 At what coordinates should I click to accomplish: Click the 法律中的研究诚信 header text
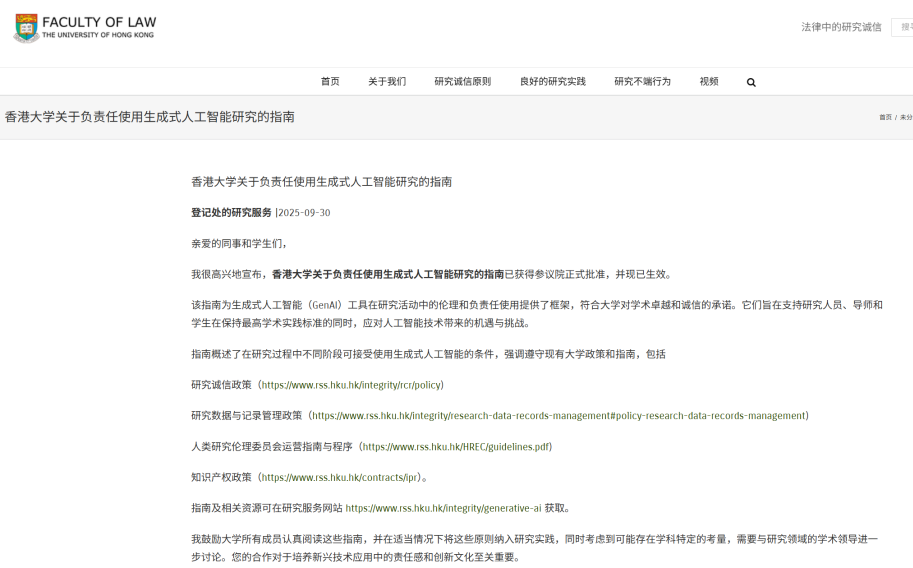[841, 27]
